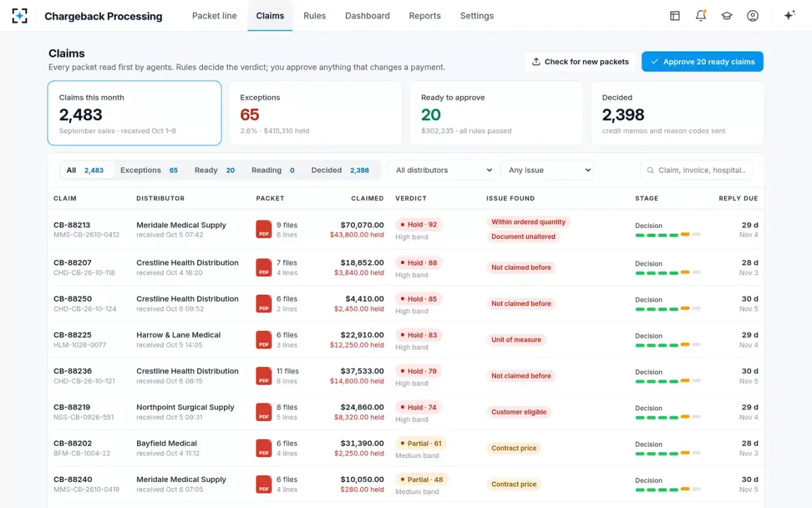
Task: Open the sparkle AI assistant icon
Action: click(790, 16)
